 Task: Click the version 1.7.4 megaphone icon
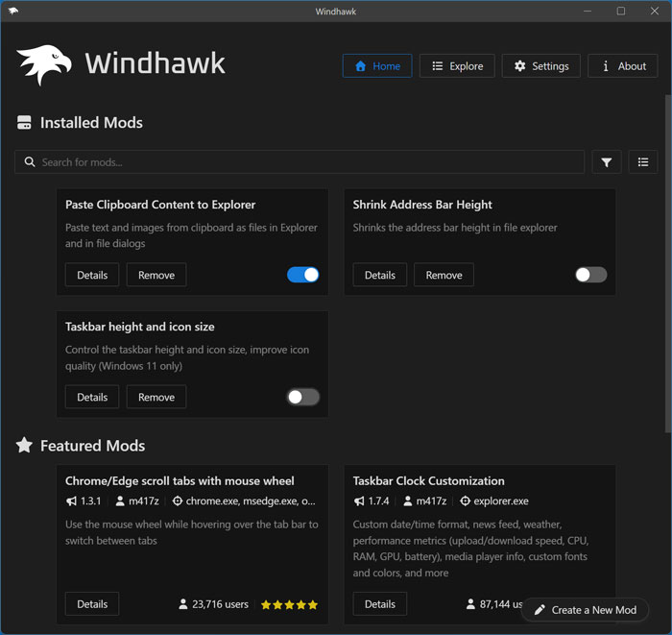(x=359, y=501)
